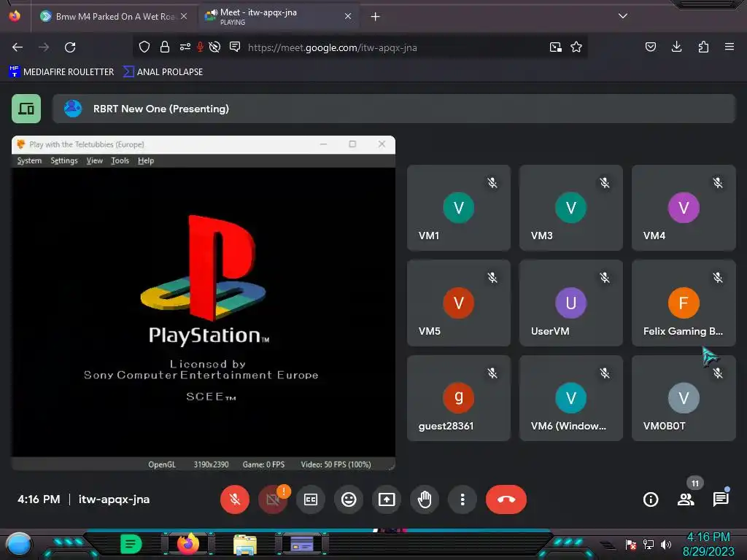Open File Explorer from the taskbar
The height and width of the screenshot is (560, 747).
click(x=245, y=544)
